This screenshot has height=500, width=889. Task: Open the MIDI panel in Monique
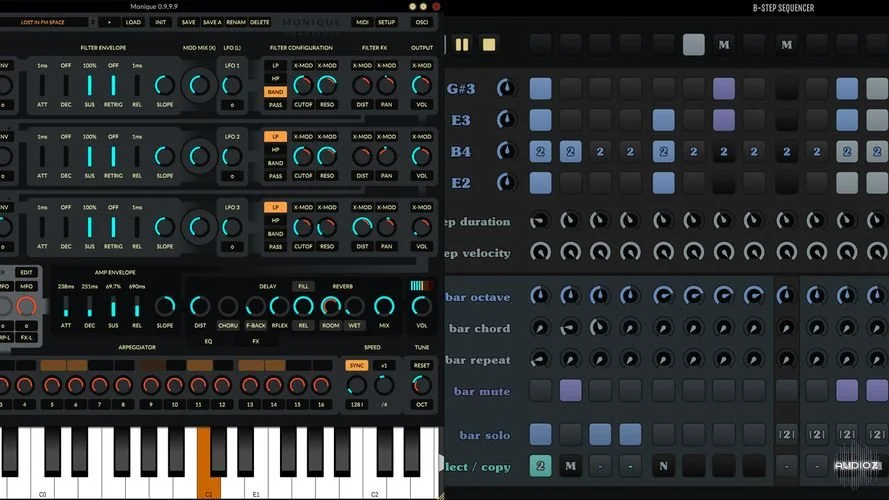pyautogui.click(x=362, y=22)
